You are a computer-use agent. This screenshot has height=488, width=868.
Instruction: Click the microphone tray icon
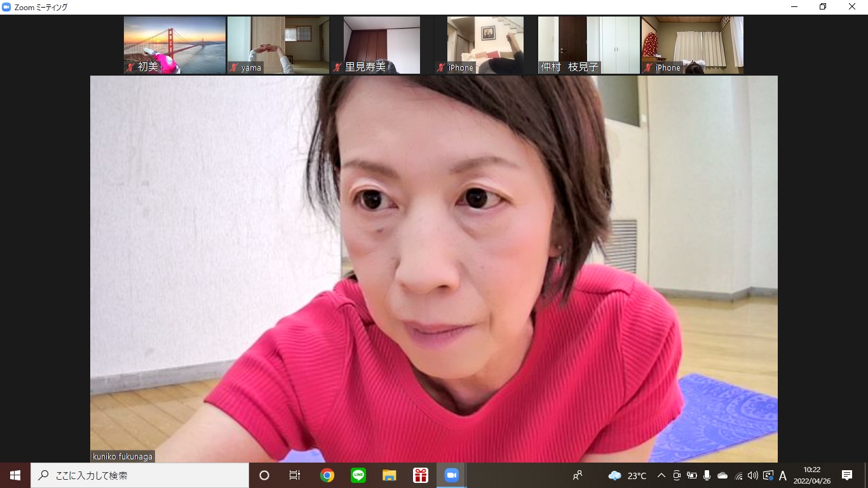(x=707, y=475)
